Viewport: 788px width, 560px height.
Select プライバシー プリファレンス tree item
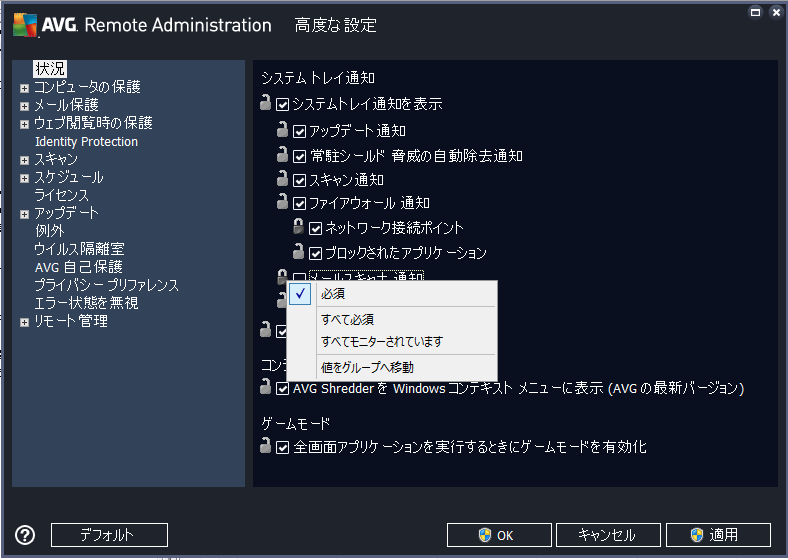click(x=107, y=285)
